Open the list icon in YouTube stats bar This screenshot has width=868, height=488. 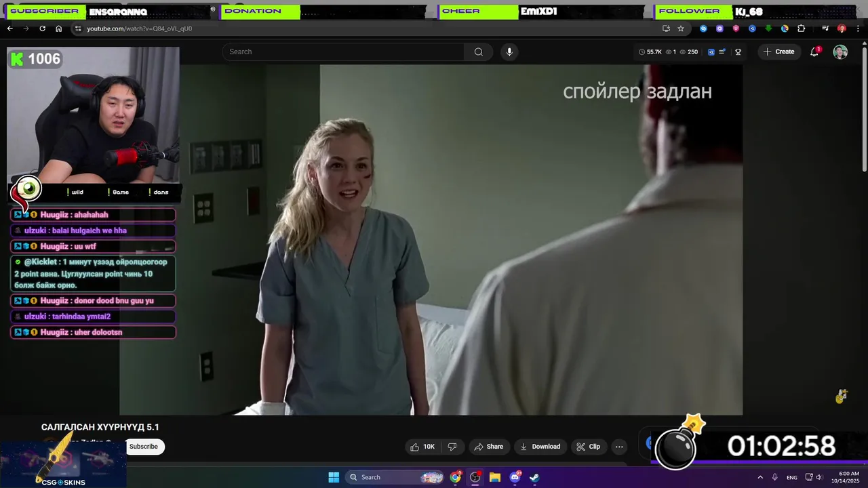click(x=722, y=52)
